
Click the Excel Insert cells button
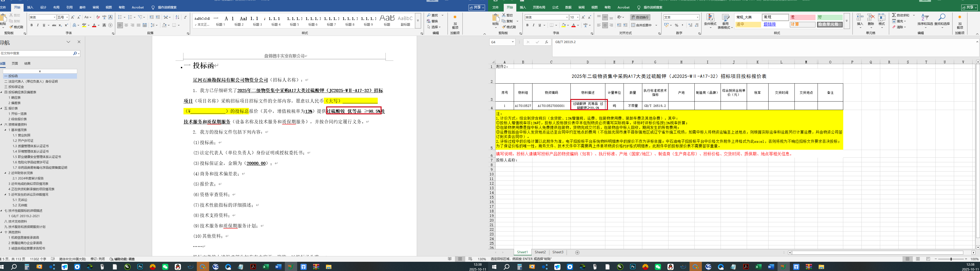(x=860, y=21)
